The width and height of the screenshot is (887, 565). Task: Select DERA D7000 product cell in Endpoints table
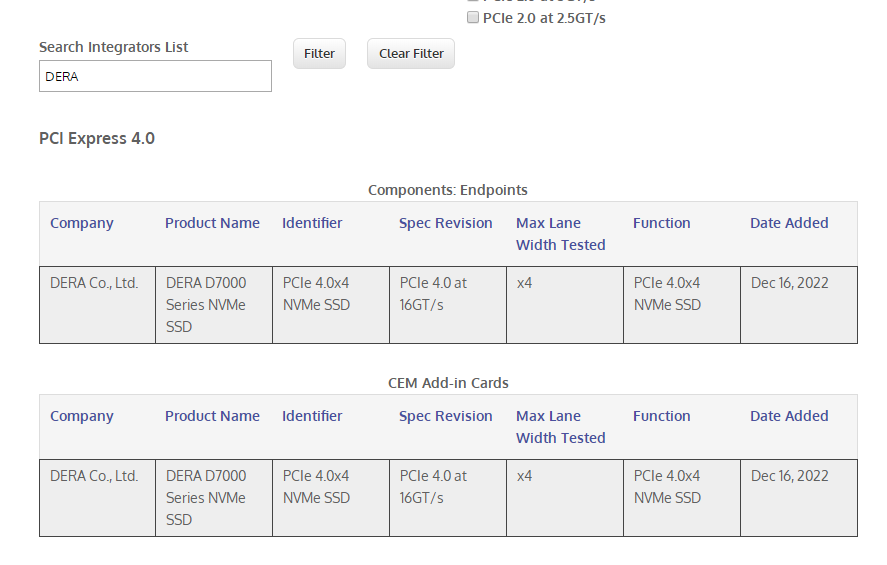(206, 305)
